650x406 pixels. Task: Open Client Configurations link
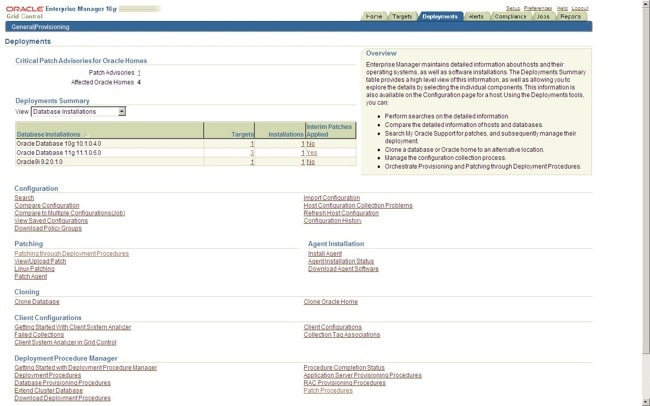332,327
